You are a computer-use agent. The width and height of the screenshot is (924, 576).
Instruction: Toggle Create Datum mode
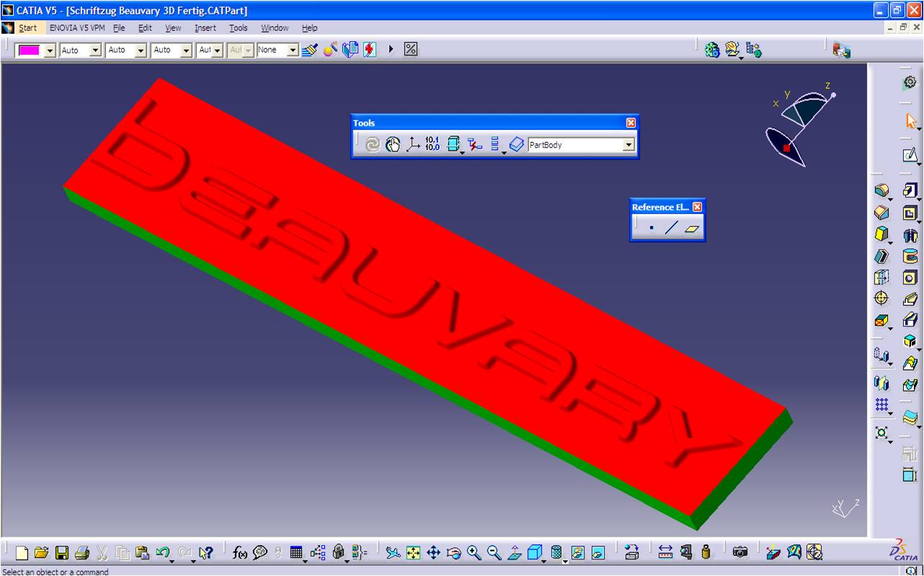click(x=474, y=145)
